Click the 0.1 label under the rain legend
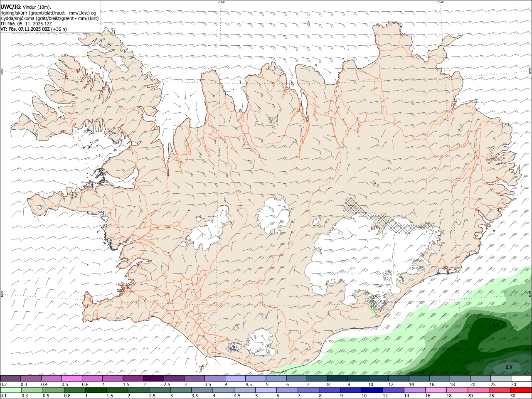This screenshot has width=532, height=399. [3, 396]
